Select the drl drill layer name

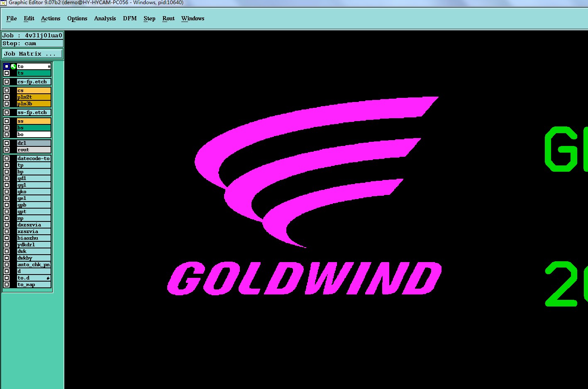point(34,143)
